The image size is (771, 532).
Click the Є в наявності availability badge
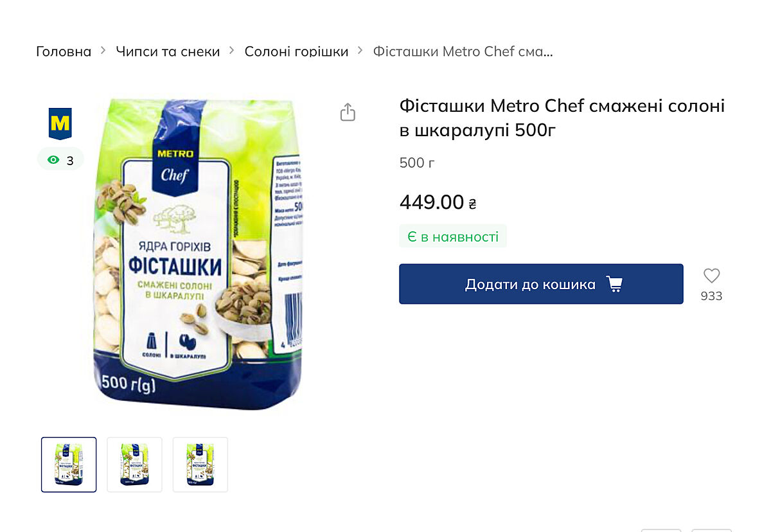(x=453, y=236)
